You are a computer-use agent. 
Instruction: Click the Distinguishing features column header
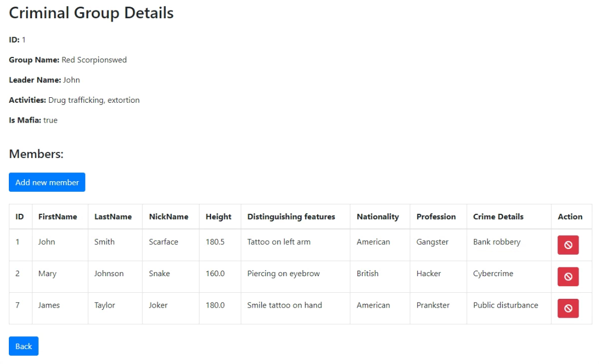click(x=291, y=217)
